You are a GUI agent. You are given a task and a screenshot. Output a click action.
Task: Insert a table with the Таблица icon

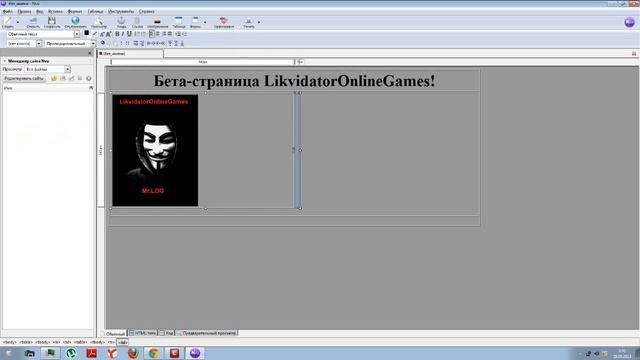(x=179, y=22)
